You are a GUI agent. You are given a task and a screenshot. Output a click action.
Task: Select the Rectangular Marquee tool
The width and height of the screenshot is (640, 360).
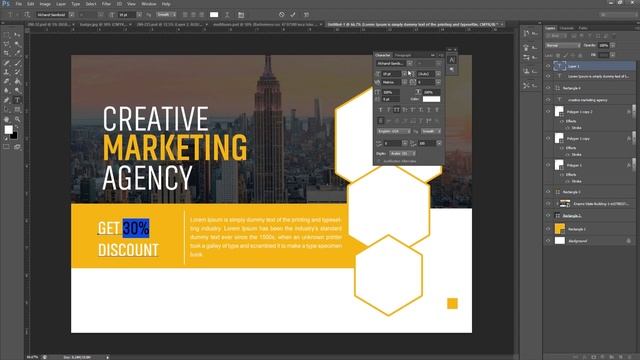pos(7,36)
